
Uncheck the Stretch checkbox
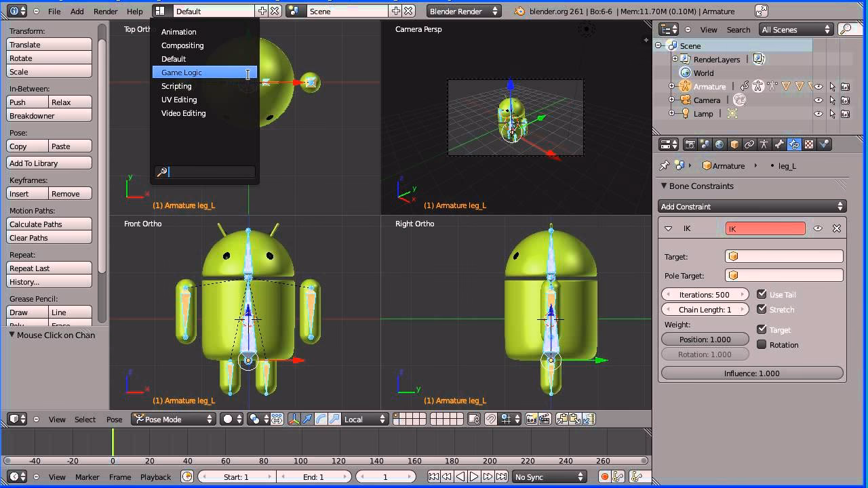tap(762, 309)
